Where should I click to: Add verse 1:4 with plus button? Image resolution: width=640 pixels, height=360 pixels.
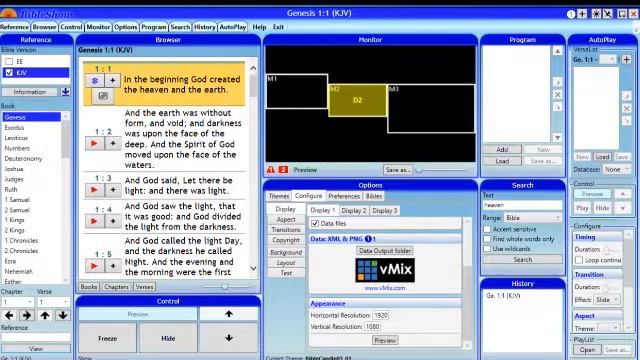point(113,221)
